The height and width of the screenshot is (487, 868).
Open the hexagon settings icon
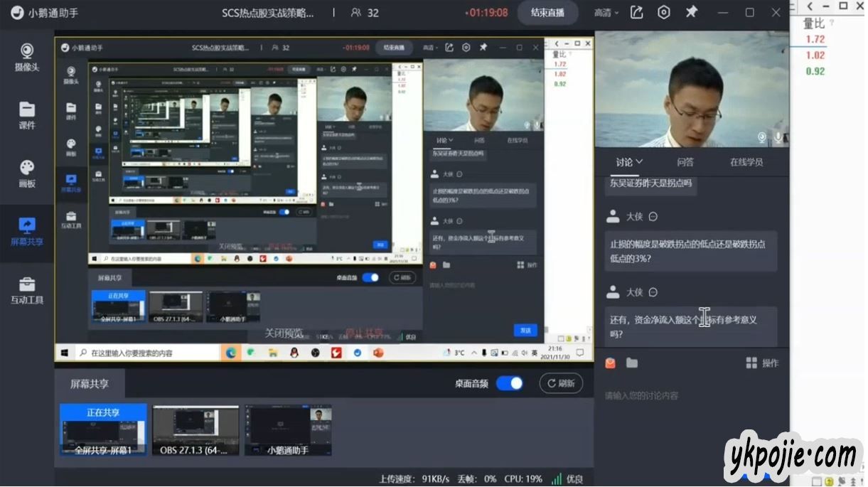point(663,13)
